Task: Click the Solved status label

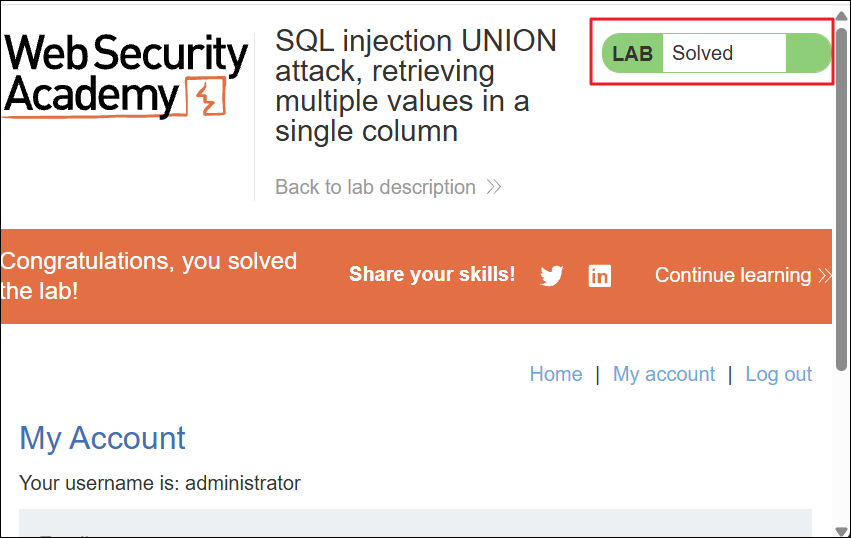Action: coord(702,53)
